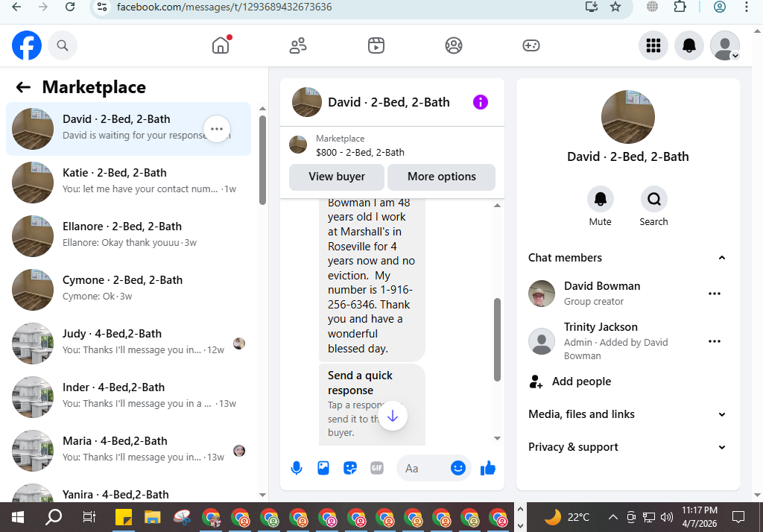The height and width of the screenshot is (532, 763).
Task: Open the account profile avatar menu
Action: coord(725,45)
